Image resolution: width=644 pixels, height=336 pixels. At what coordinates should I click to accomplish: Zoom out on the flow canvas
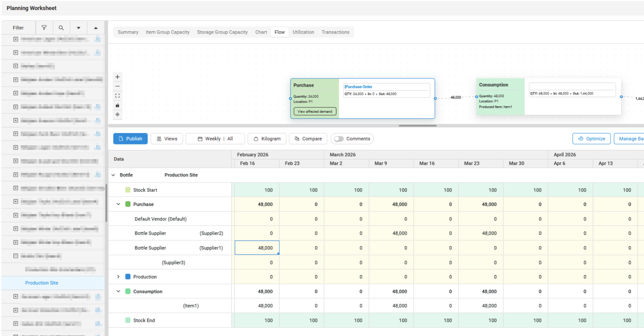click(x=118, y=86)
